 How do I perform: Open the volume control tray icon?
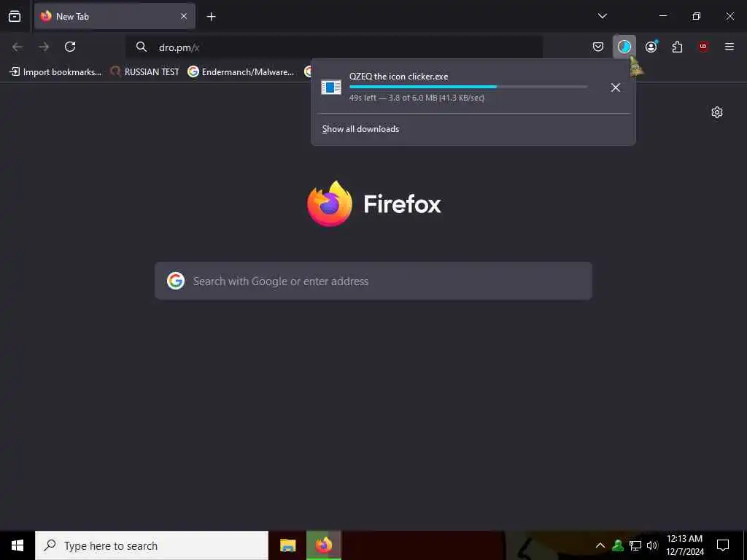click(651, 545)
